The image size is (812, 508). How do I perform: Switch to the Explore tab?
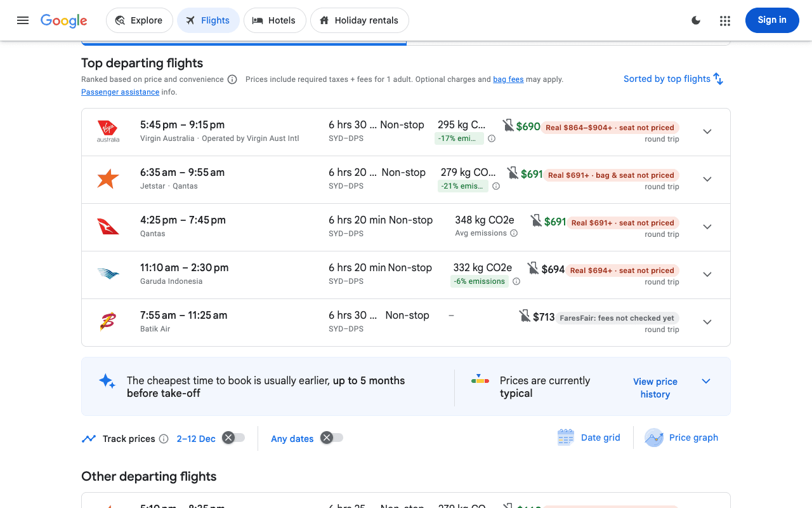tap(139, 20)
